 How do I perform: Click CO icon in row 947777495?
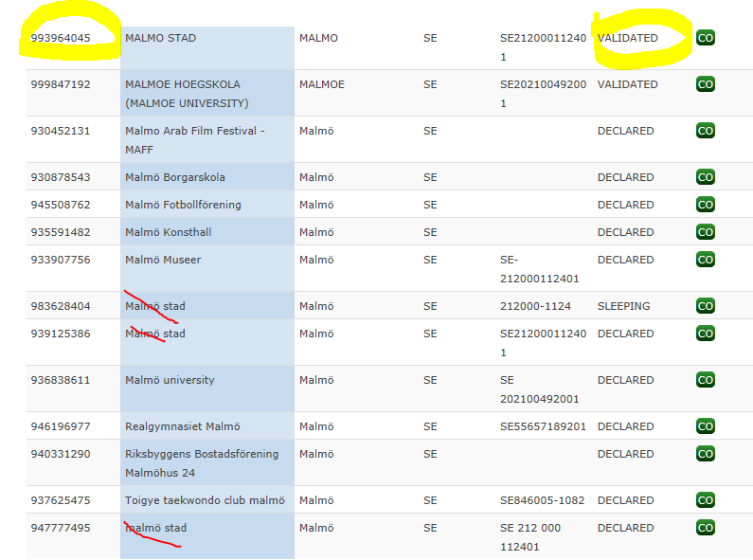point(706,528)
